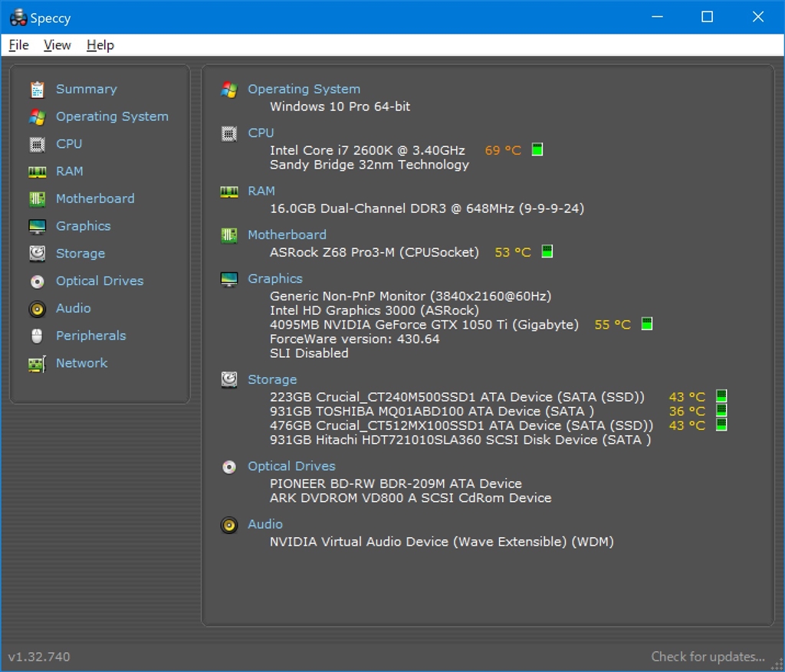Select Summary in the sidebar
This screenshot has width=785, height=672.
[86, 89]
